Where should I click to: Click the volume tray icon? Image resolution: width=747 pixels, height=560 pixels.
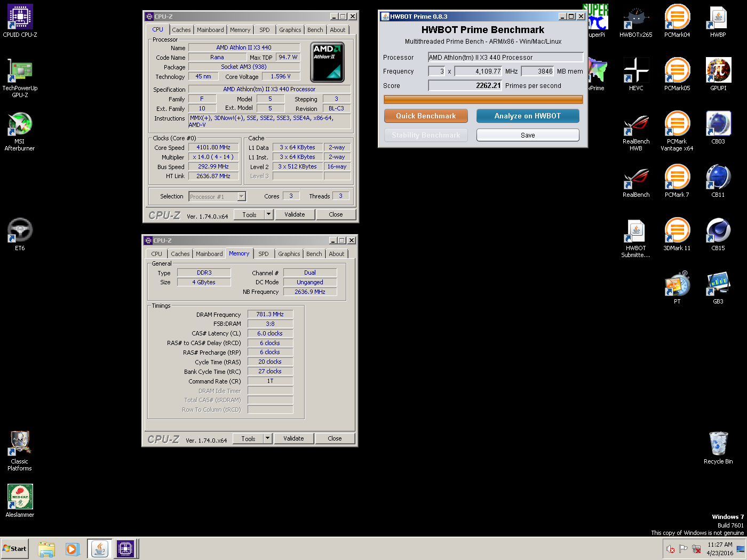(x=671, y=549)
